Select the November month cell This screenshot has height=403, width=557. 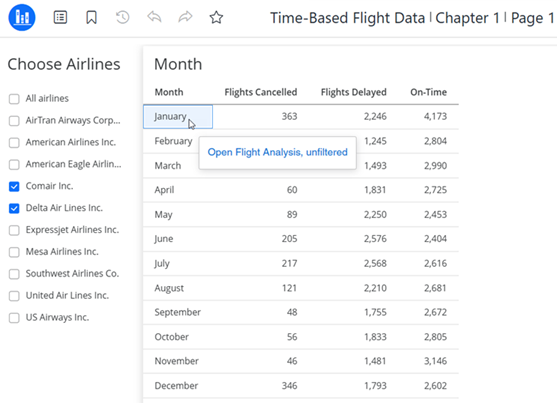(x=177, y=361)
